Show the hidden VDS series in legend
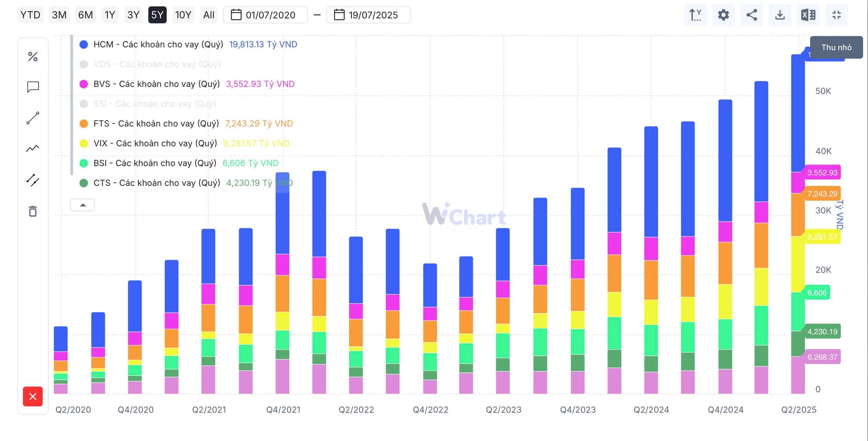Viewport: 868px width, 441px height. tap(150, 64)
